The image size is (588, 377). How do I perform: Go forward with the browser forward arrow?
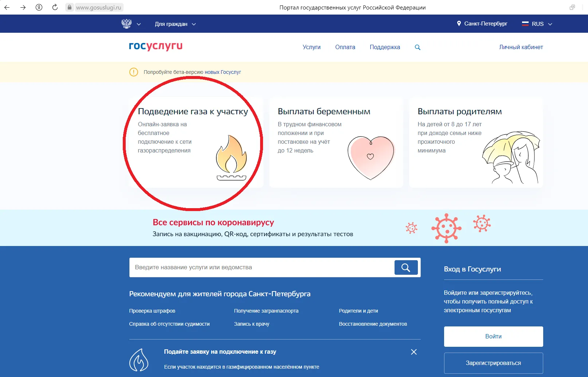[x=23, y=7]
